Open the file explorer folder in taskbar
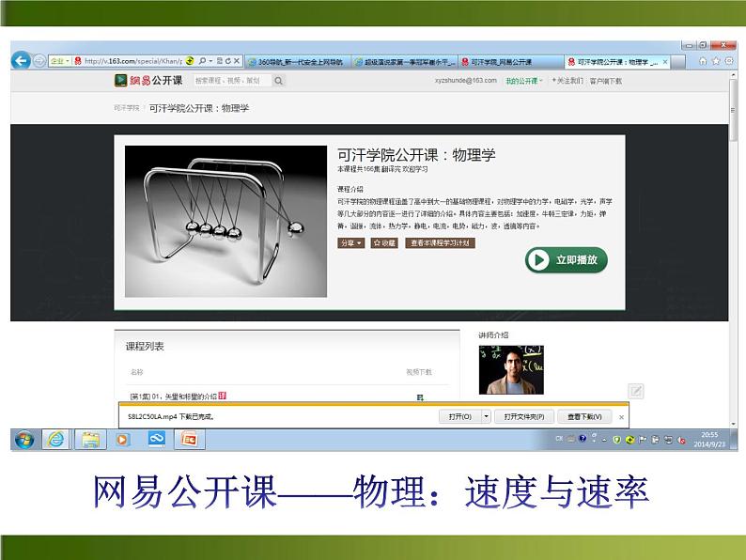The image size is (746, 560). [x=90, y=439]
